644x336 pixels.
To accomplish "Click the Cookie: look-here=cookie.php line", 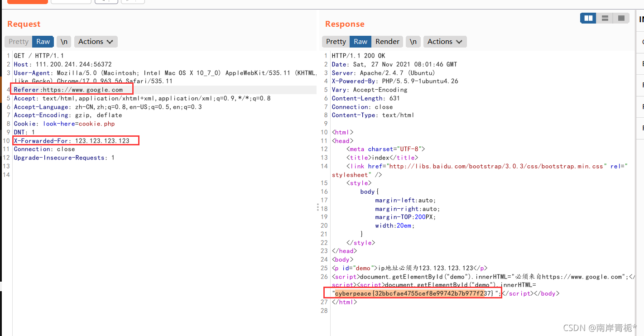I will coord(64,124).
